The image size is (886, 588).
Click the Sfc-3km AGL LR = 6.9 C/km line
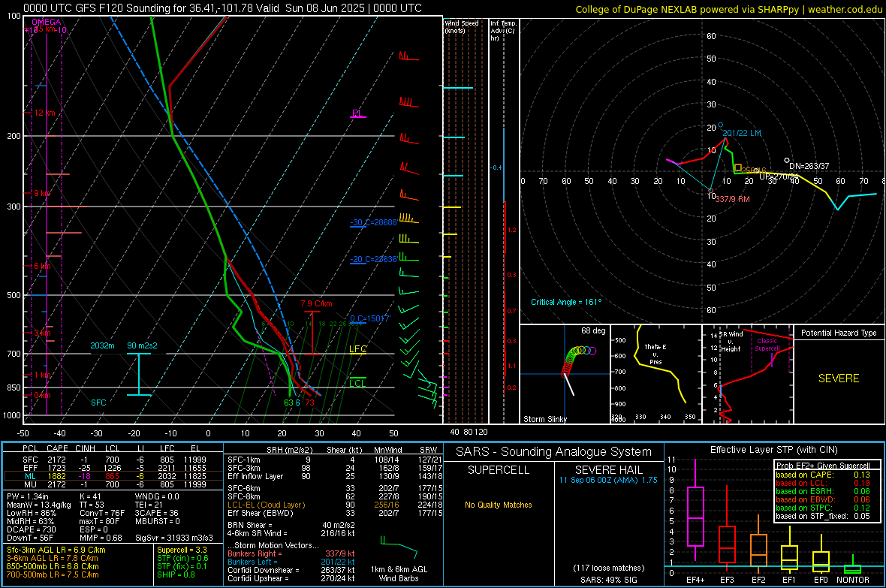(56, 550)
